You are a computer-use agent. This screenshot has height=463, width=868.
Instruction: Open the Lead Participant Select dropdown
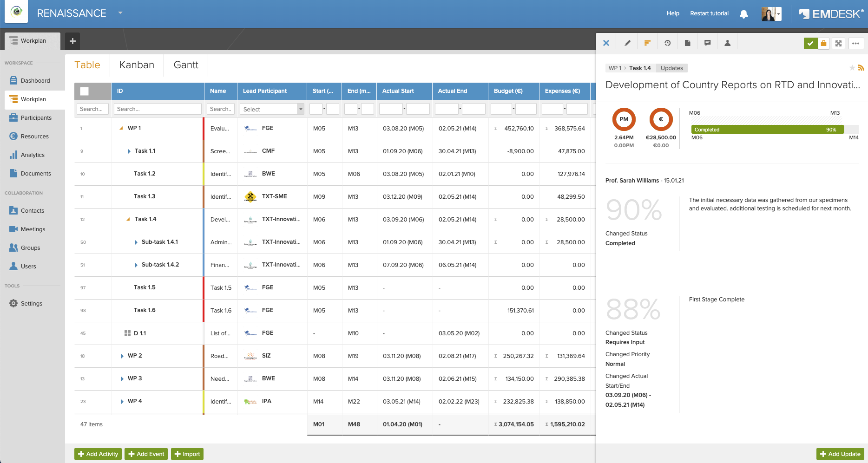tap(271, 109)
